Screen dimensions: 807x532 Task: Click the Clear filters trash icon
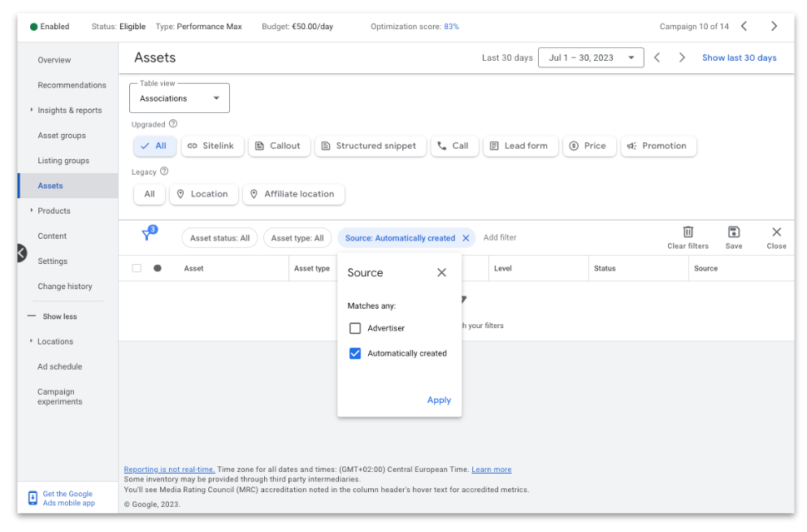point(688,232)
